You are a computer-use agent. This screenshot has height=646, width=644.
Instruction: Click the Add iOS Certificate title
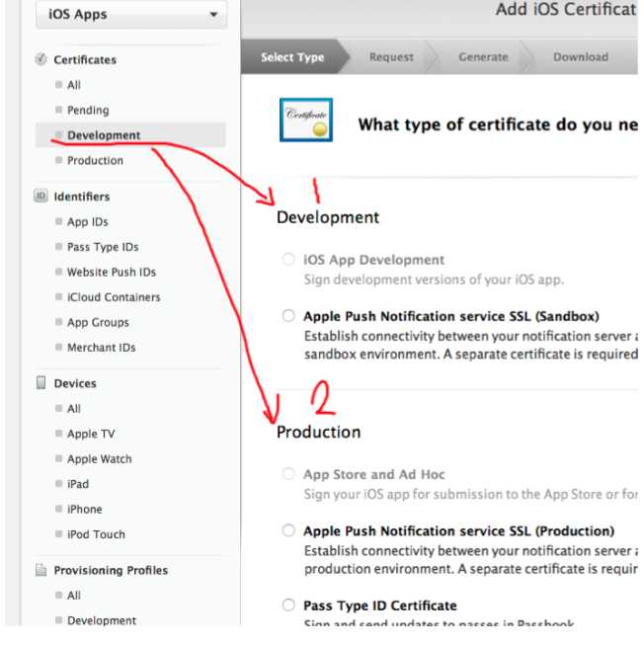pyautogui.click(x=566, y=9)
